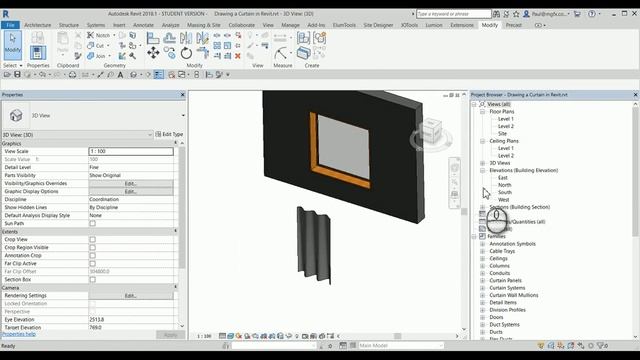Open the Revit application logo menu
This screenshot has width=640, height=360.
[x=6, y=14]
